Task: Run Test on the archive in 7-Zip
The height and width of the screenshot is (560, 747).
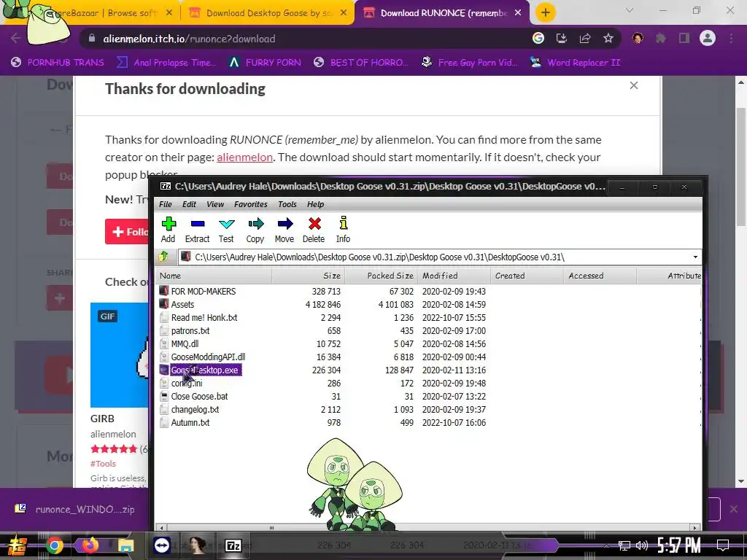Action: [x=226, y=230]
